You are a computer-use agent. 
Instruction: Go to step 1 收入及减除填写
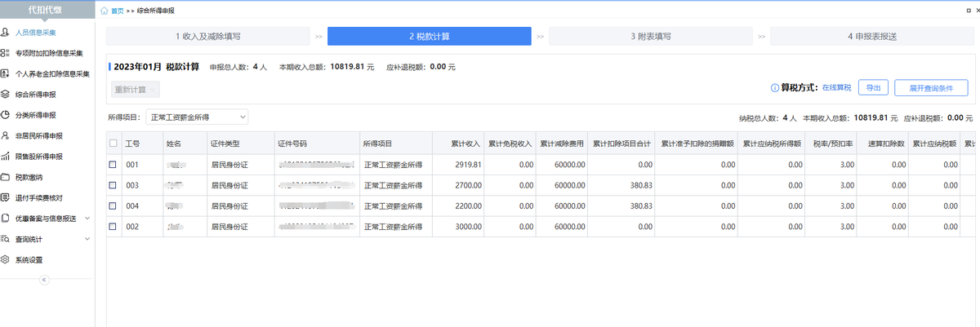[x=208, y=37]
